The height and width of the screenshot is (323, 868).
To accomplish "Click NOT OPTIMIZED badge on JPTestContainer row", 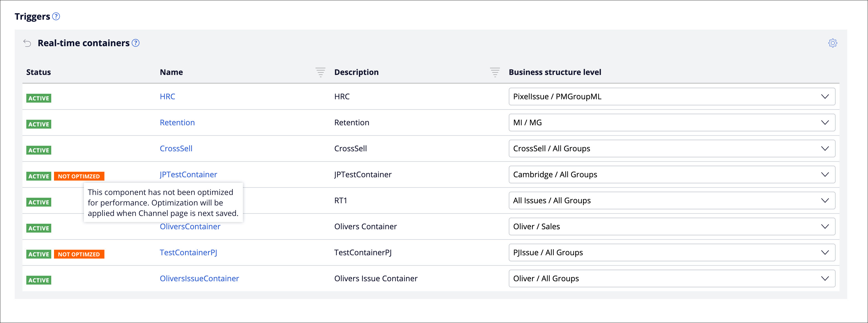I will pos(79,176).
